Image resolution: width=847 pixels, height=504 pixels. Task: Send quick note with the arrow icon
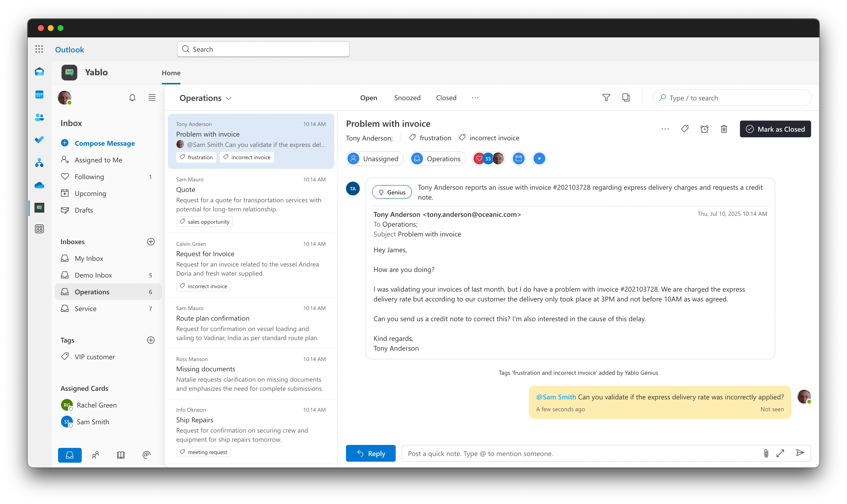tap(800, 453)
